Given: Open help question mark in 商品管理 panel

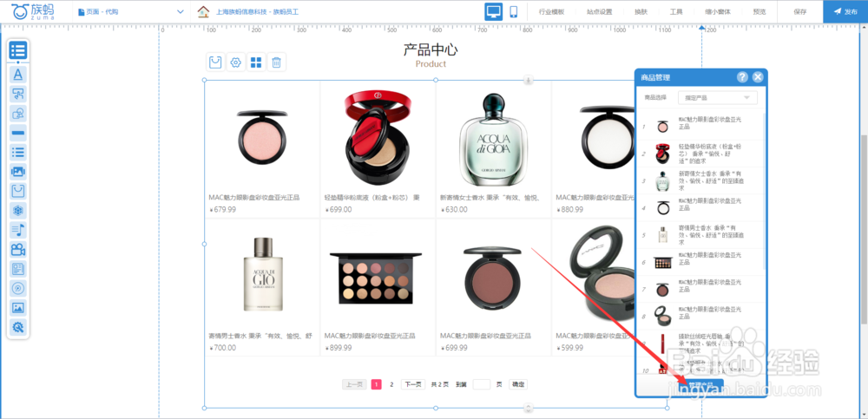Looking at the screenshot, I should coord(742,77).
